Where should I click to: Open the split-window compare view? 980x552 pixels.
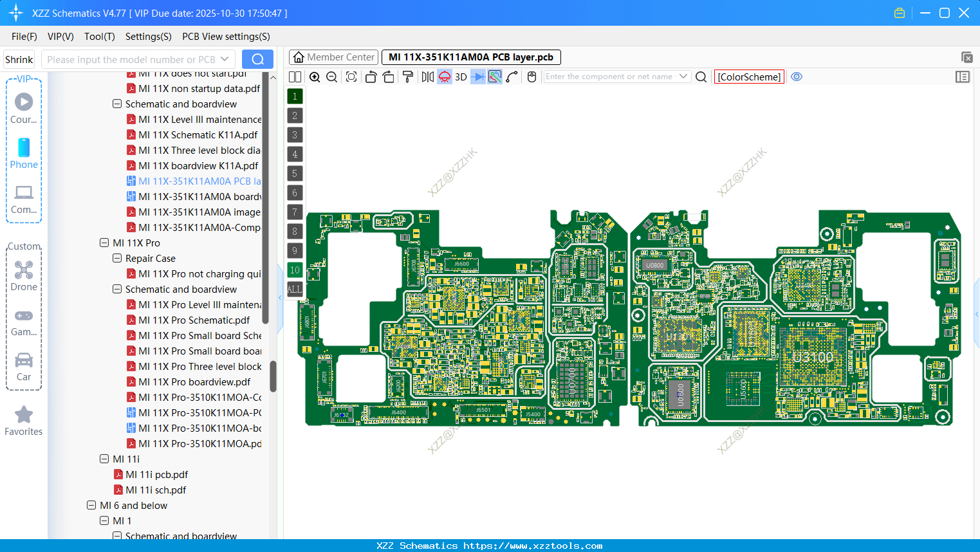(294, 77)
